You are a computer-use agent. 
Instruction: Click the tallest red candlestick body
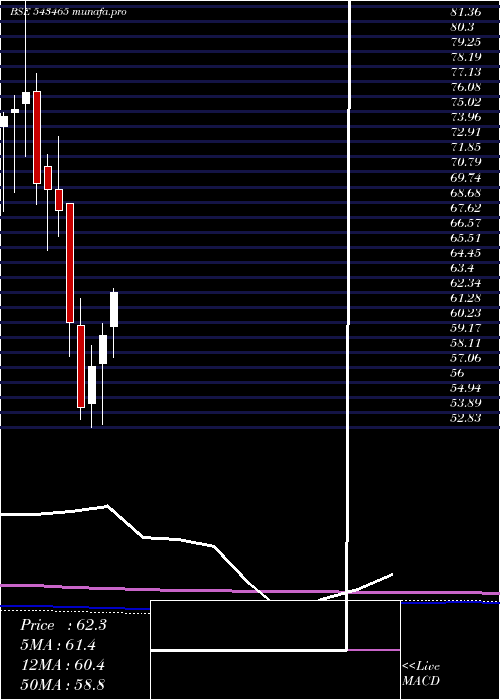coord(70,263)
